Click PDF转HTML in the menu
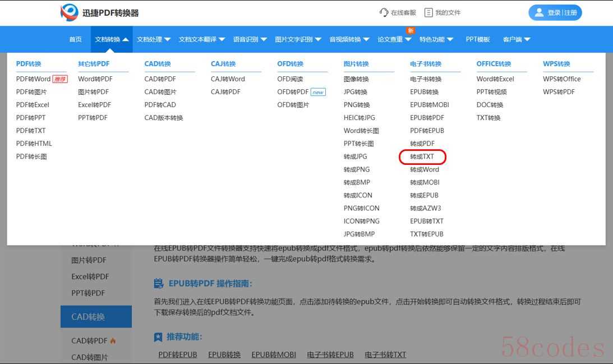The width and height of the screenshot is (613, 364). 34,144
